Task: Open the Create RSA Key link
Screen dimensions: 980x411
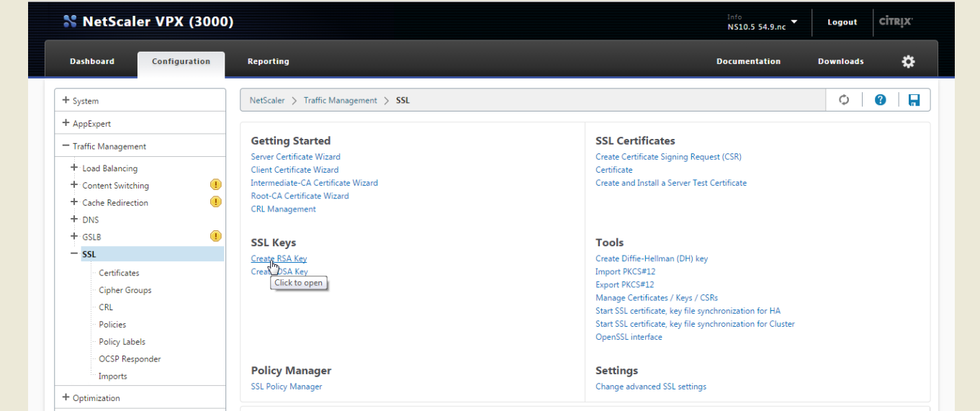Action: 279,258
